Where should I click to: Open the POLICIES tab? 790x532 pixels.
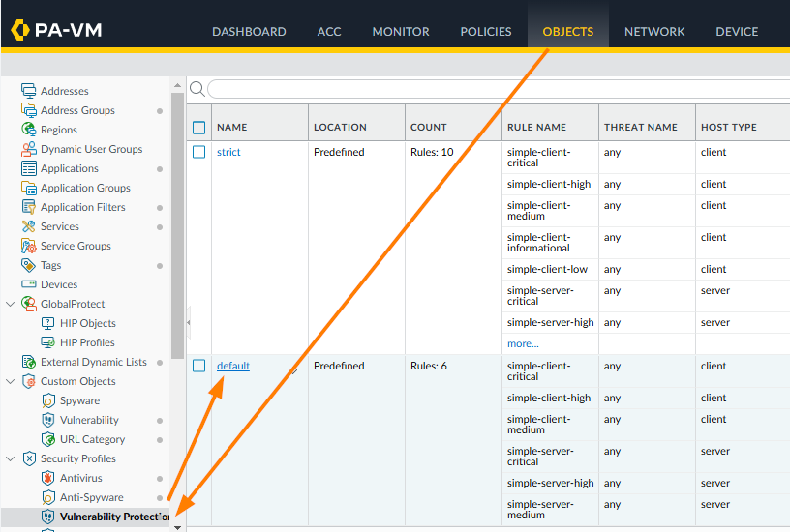(x=486, y=31)
